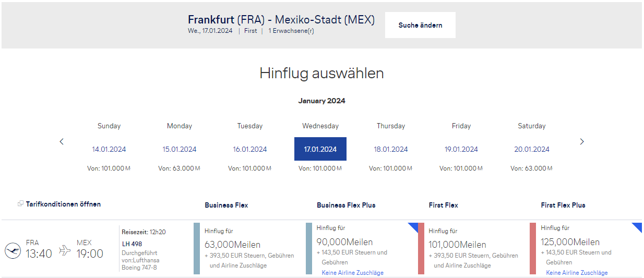Click the Tarifkonditionen popup icon
This screenshot has width=644, height=278.
pos(20,203)
